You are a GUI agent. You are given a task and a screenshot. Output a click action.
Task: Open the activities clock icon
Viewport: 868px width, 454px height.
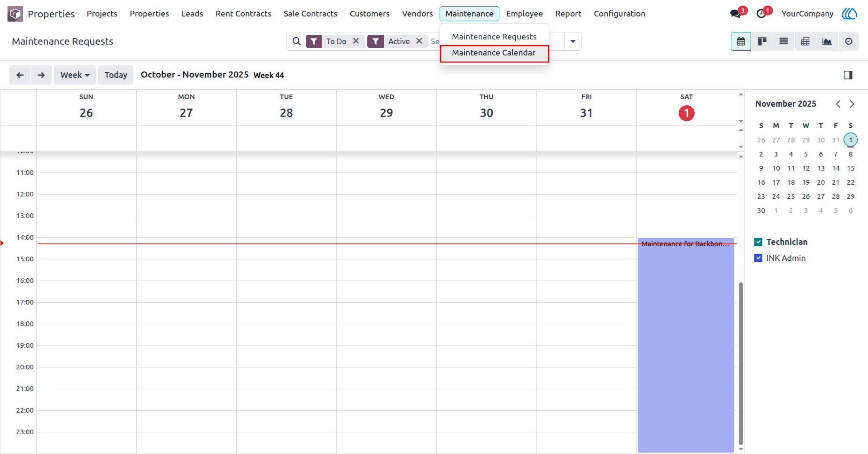pyautogui.click(x=761, y=14)
